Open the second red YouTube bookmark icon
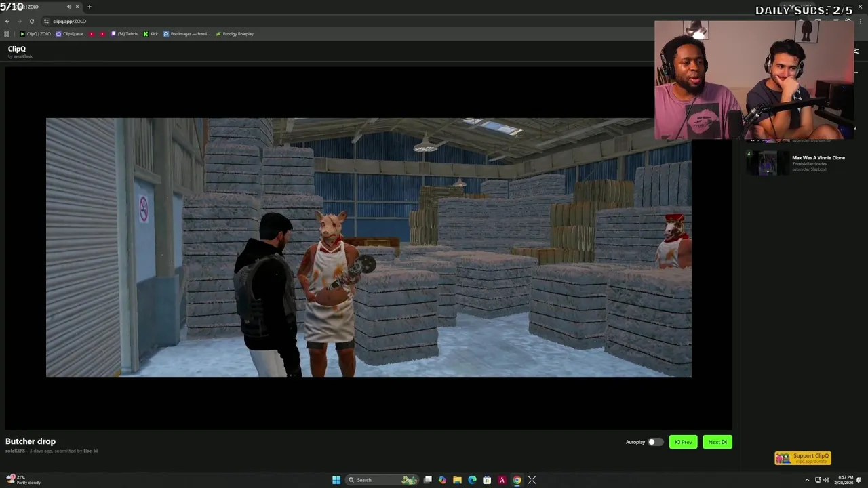The width and height of the screenshot is (868, 488). click(103, 34)
